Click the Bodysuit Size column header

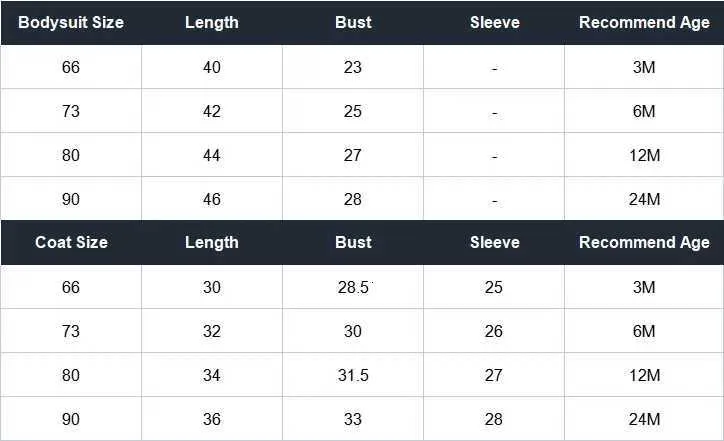(x=71, y=22)
